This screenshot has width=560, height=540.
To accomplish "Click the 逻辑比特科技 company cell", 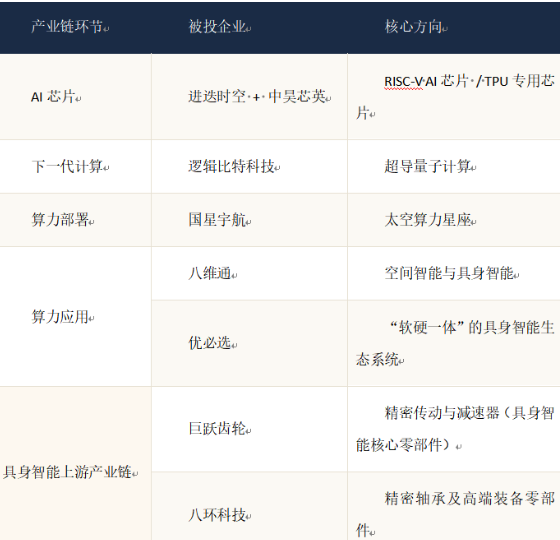I will tap(249, 167).
